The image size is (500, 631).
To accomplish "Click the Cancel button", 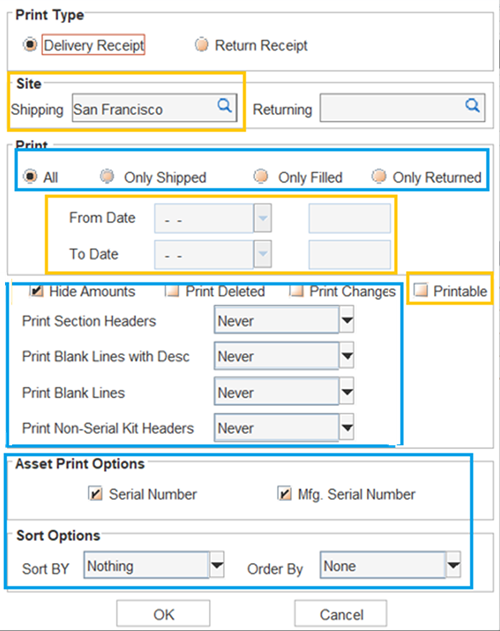I will point(341,614).
